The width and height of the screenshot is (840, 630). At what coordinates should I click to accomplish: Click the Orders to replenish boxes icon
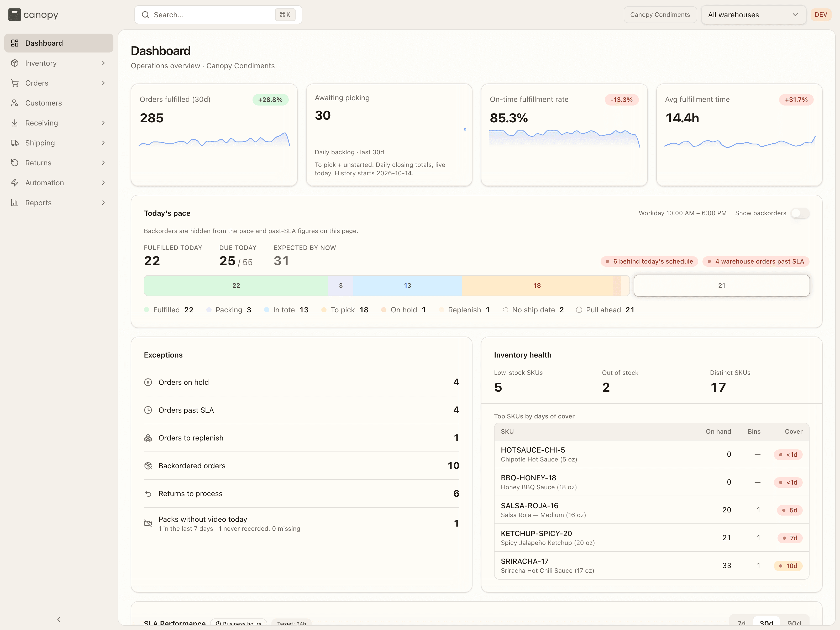coord(148,438)
